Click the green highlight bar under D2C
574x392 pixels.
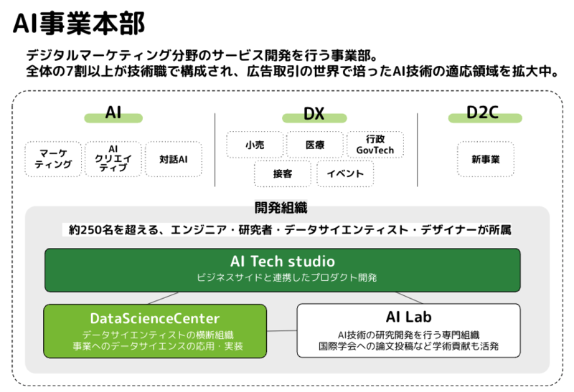click(485, 118)
